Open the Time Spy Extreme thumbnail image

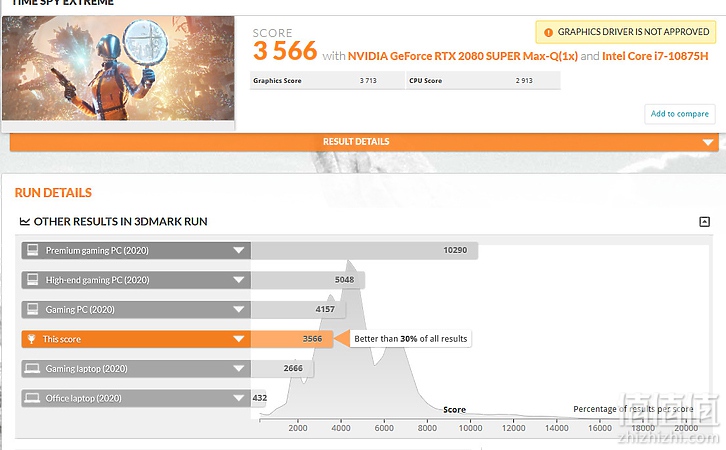118,69
